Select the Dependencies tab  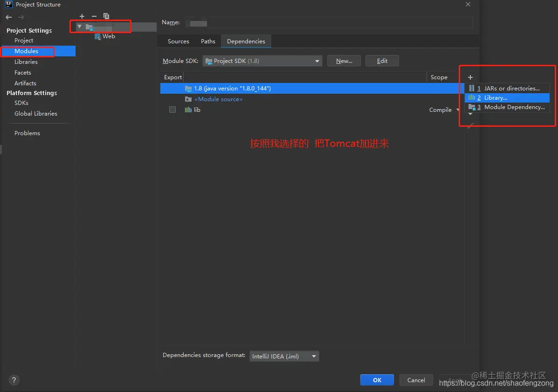tap(246, 41)
